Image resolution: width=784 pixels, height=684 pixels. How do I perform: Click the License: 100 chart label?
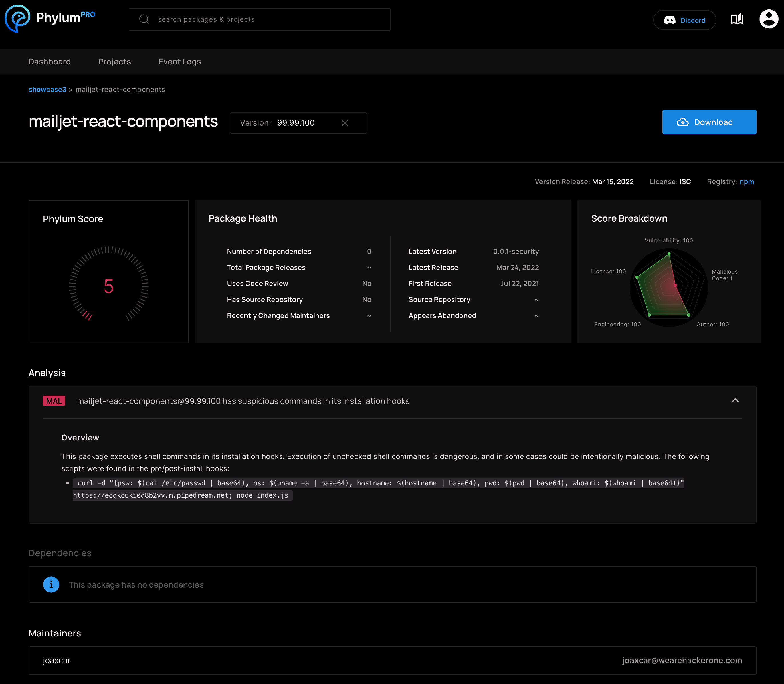(x=608, y=271)
